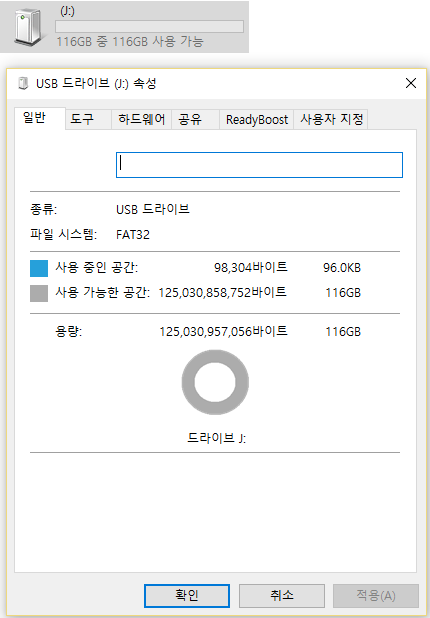430x618 pixels.
Task: Click the 적용(A) button
Action: point(376,596)
